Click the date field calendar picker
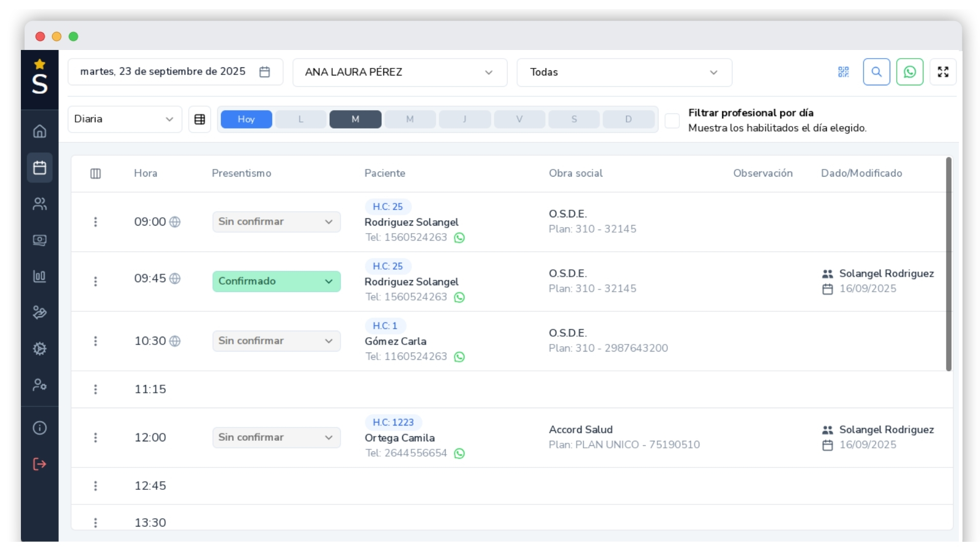The height and width of the screenshot is (551, 980). tap(264, 72)
